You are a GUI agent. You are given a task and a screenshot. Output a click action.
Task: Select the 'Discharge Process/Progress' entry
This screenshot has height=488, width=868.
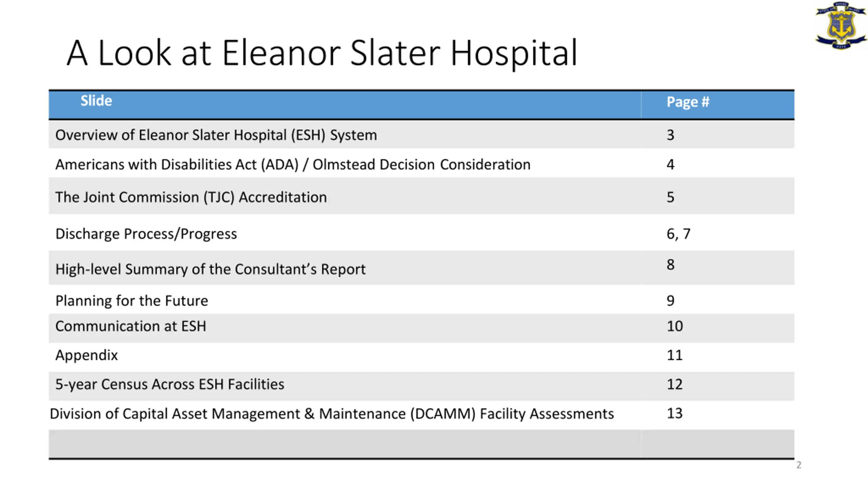[146, 234]
